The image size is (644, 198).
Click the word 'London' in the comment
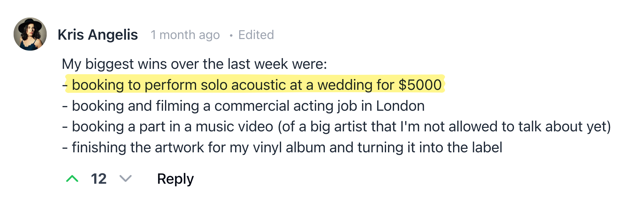[400, 106]
